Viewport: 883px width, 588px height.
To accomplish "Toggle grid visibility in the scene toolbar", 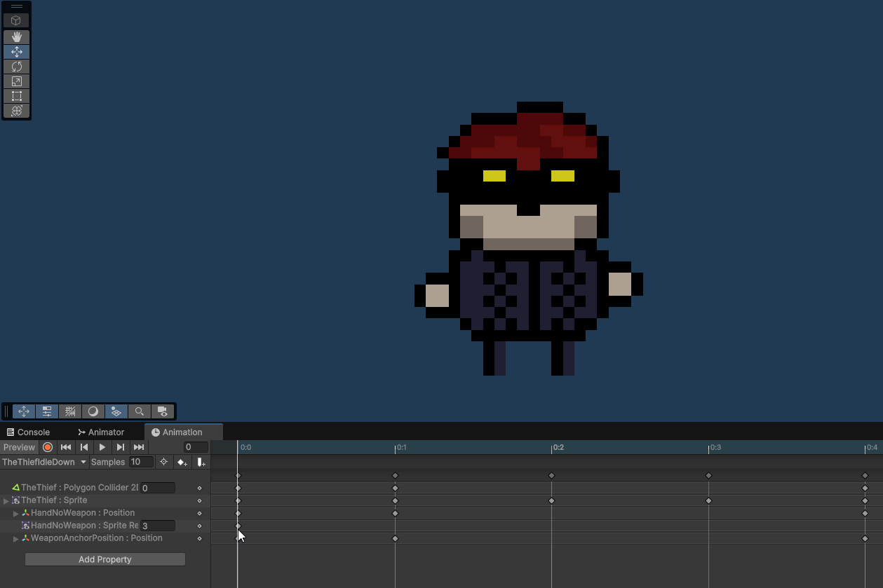I will pos(70,411).
